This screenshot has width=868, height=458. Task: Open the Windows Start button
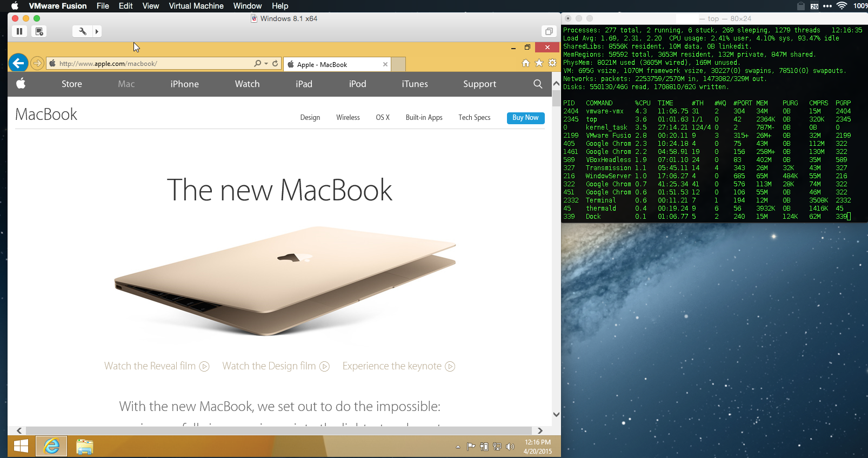(21, 446)
